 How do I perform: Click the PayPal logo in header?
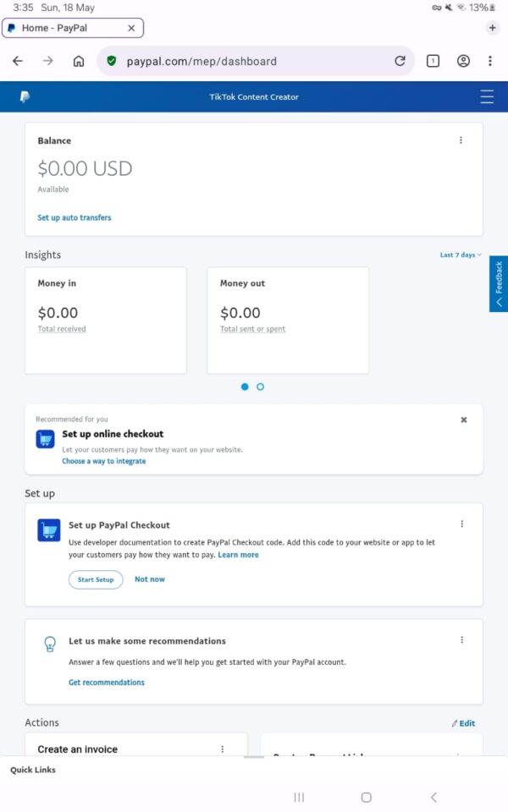pyautogui.click(x=25, y=97)
